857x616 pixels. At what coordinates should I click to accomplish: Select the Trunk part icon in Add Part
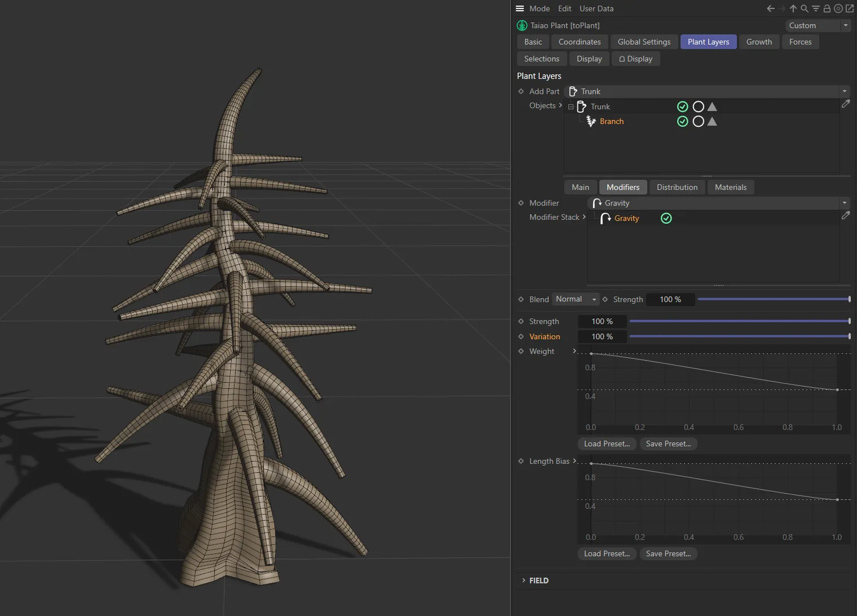tap(573, 91)
